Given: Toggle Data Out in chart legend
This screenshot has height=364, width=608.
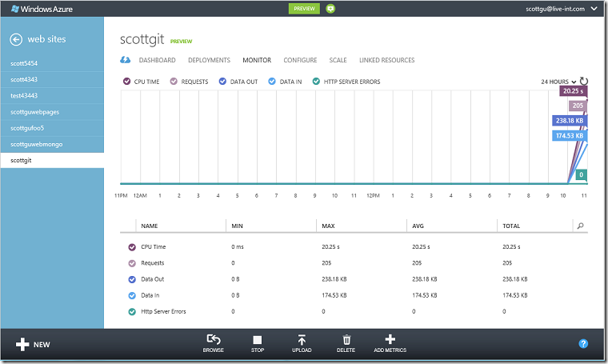Looking at the screenshot, I should pyautogui.click(x=222, y=82).
